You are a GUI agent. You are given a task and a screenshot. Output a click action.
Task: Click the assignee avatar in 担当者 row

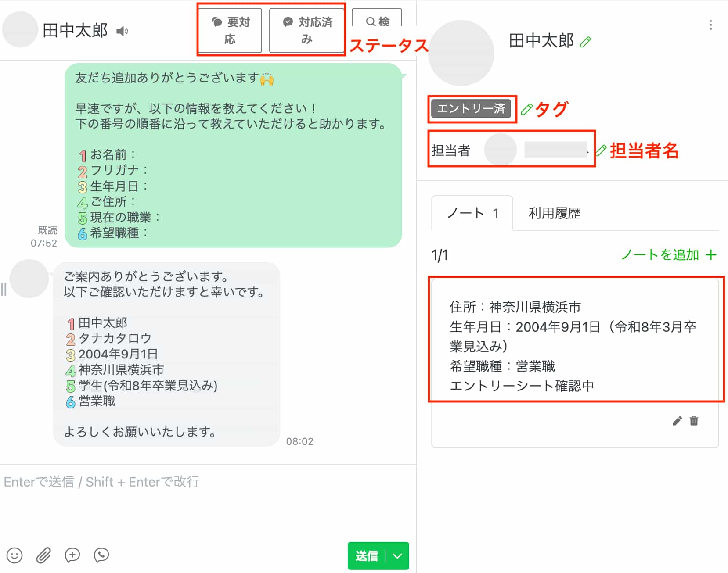pos(501,150)
